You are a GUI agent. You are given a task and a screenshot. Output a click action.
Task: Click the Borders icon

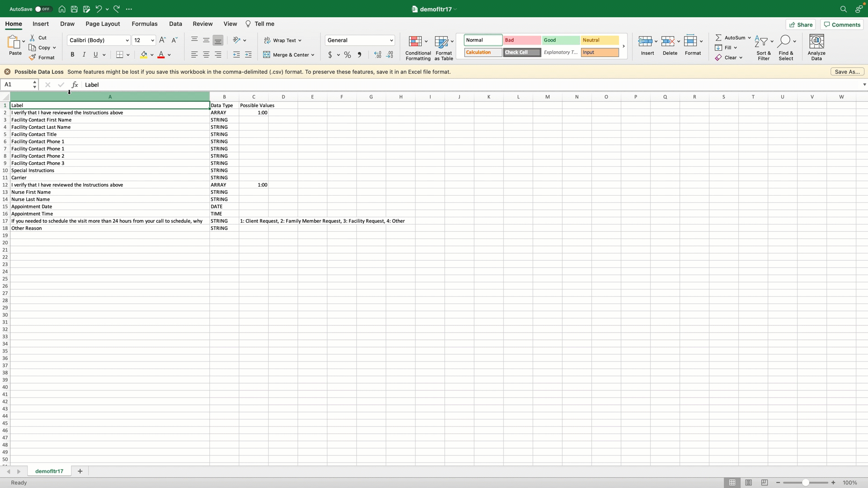pos(120,55)
